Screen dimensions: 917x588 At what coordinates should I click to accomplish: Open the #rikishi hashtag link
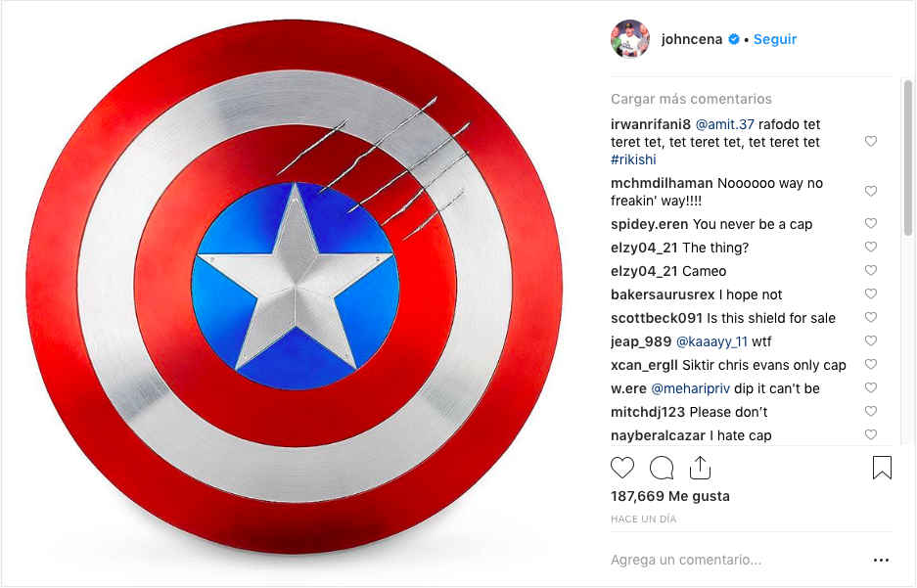[633, 159]
